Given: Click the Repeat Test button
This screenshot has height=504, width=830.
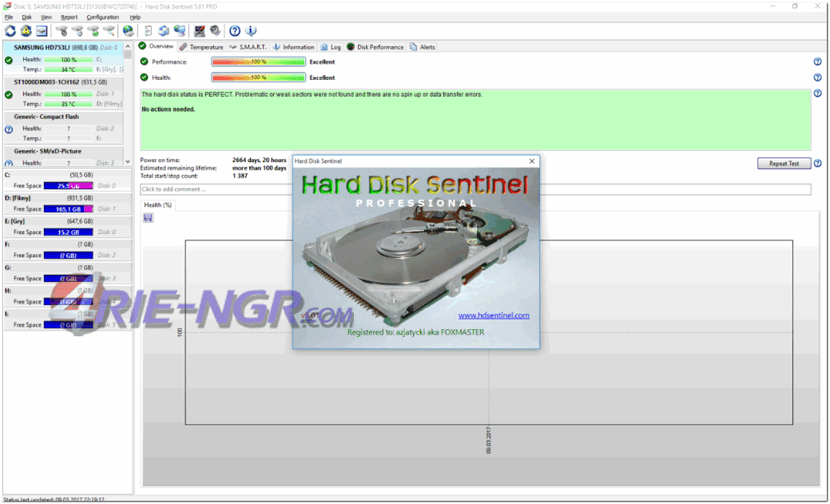Looking at the screenshot, I should tap(784, 164).
